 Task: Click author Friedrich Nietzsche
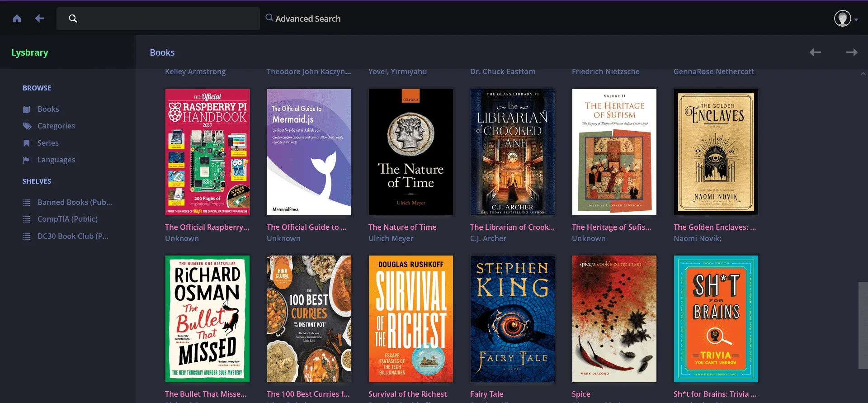pyautogui.click(x=606, y=72)
